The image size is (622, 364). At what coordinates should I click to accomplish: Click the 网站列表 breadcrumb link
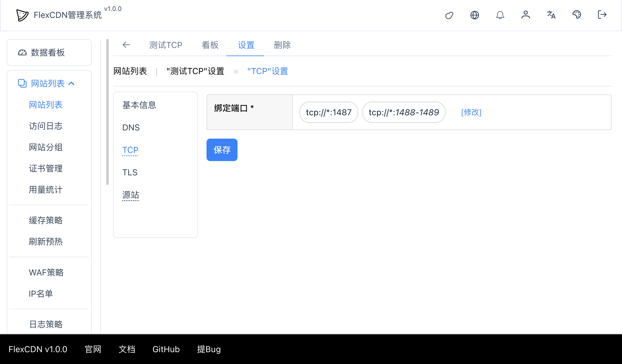[x=130, y=71]
